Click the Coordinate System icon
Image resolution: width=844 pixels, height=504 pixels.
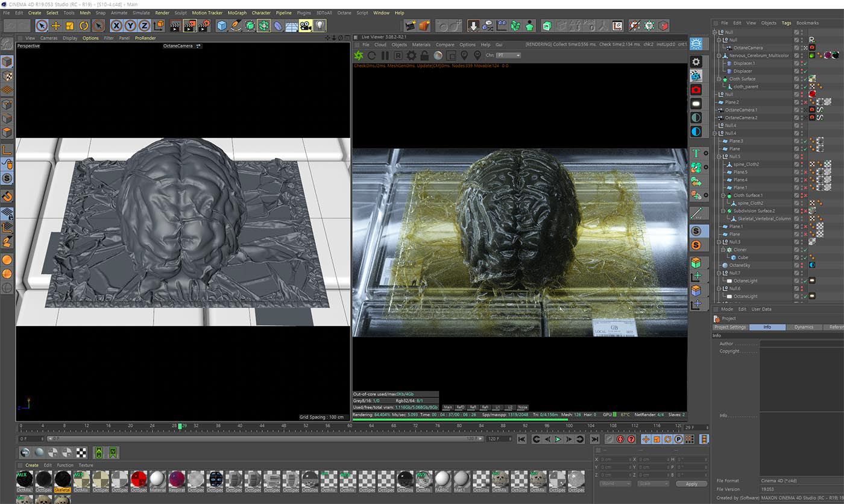tap(159, 25)
